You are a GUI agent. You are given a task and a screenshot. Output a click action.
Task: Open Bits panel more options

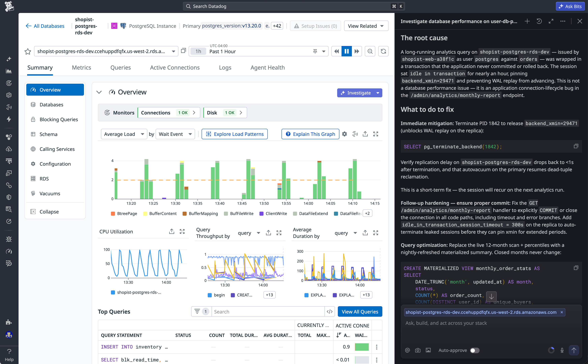point(563,21)
